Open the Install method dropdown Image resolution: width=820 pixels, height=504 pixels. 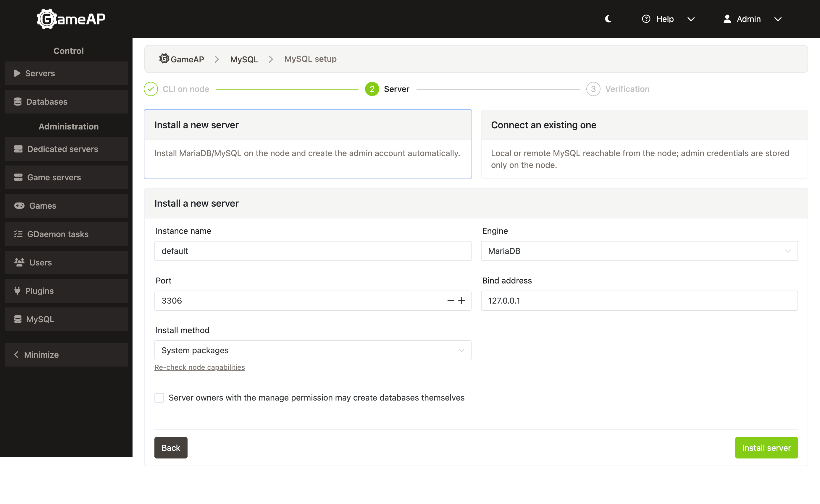pos(313,350)
